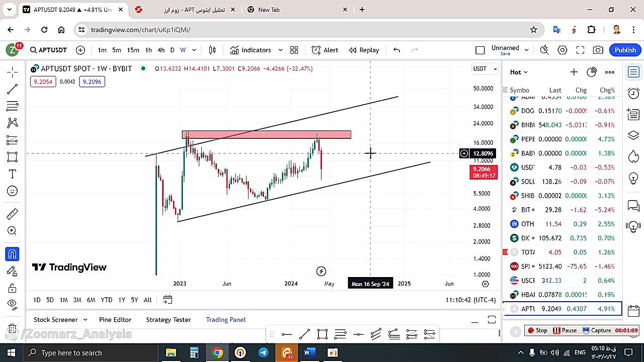The width and height of the screenshot is (644, 362).
Task: Create an Alert
Action: pos(325,50)
